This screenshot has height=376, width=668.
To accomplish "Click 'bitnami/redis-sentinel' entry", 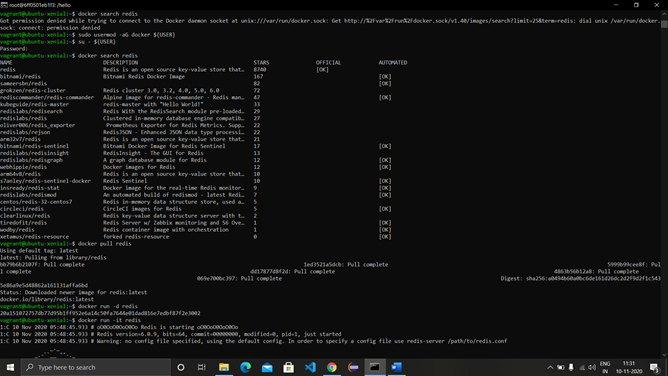I will (35, 146).
